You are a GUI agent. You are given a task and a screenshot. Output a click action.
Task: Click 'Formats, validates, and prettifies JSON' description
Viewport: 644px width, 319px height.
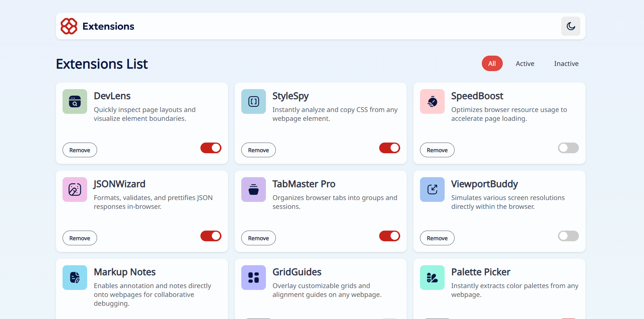(153, 202)
